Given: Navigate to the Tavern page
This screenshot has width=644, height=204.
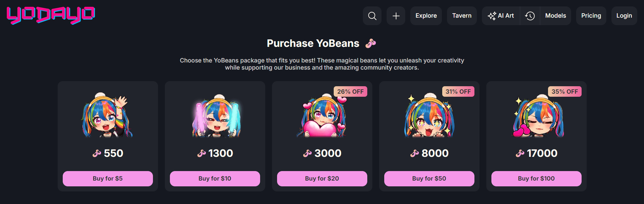Looking at the screenshot, I should click(x=462, y=16).
